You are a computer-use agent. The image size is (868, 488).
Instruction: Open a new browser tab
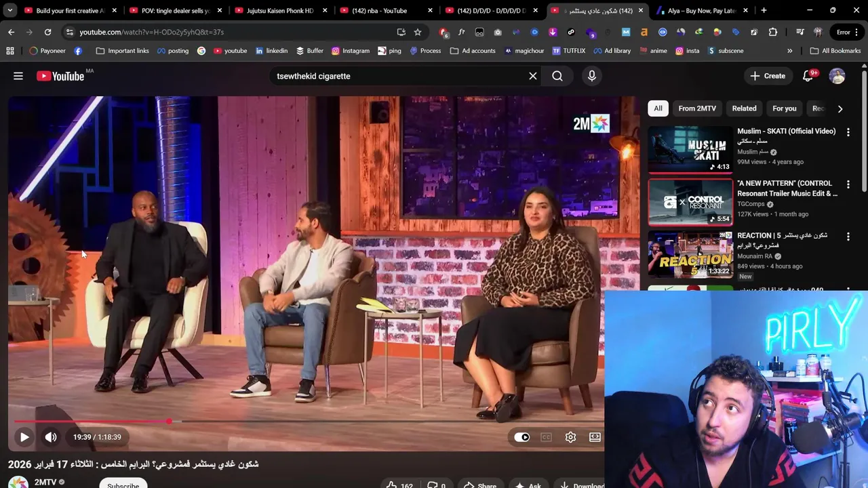click(x=764, y=11)
